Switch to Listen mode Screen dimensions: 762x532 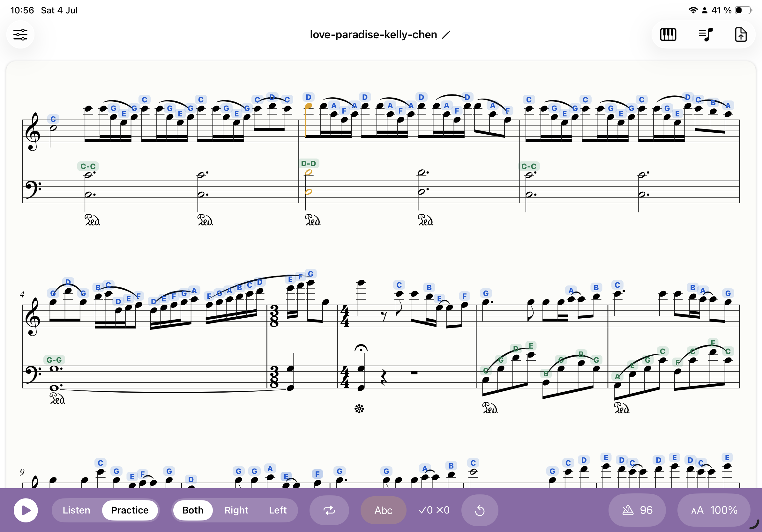click(76, 510)
